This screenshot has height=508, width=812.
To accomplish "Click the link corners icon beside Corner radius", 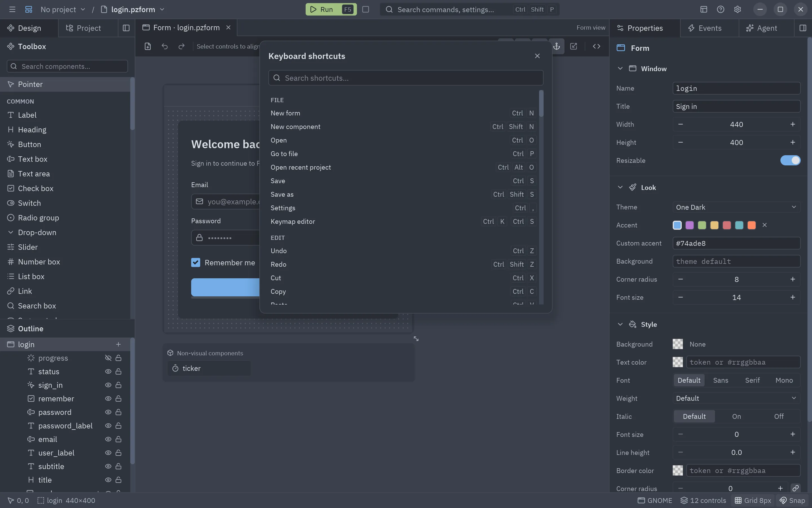I will point(795,488).
